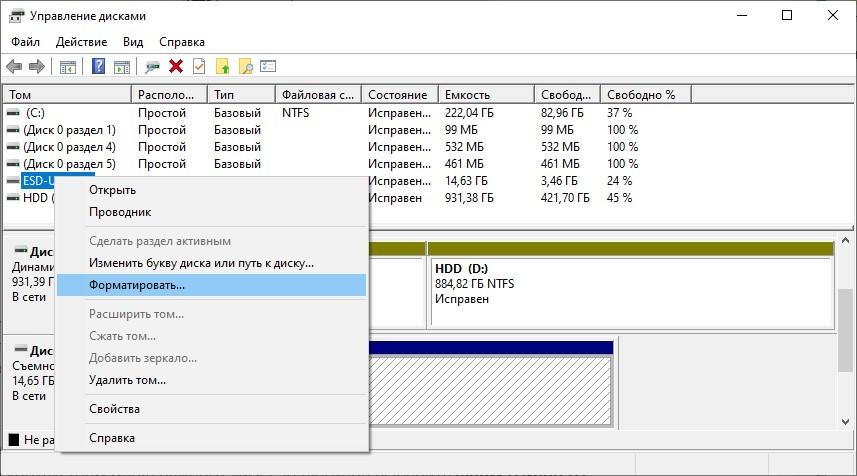The height and width of the screenshot is (476, 857).
Task: Click drive icon of Диск 0 раздел 4
Action: pyautogui.click(x=13, y=146)
